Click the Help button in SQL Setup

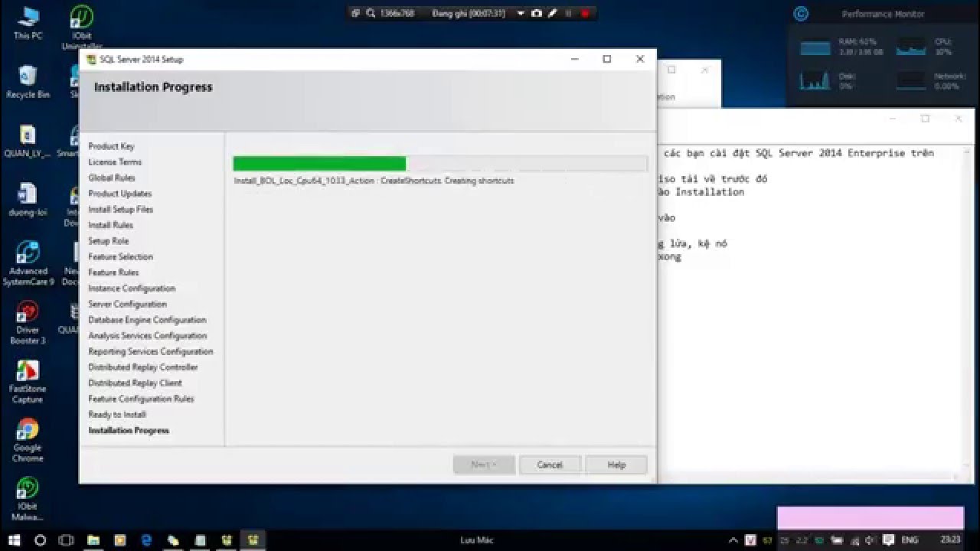pyautogui.click(x=616, y=465)
